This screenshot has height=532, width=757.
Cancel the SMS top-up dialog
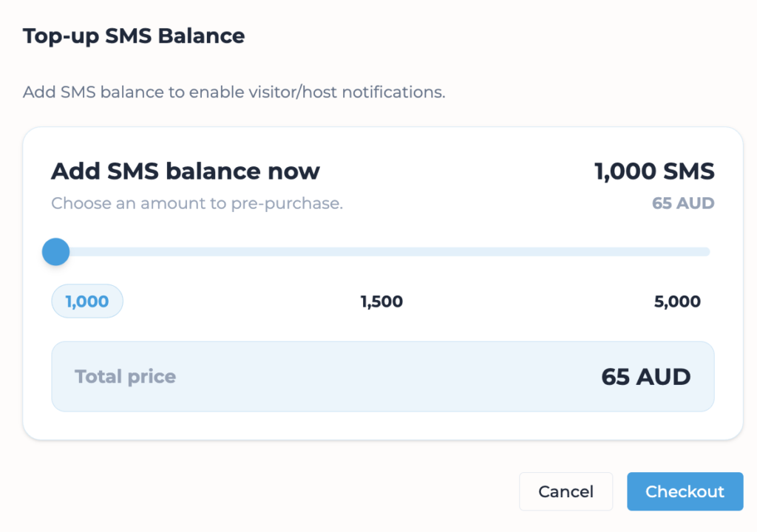pyautogui.click(x=566, y=491)
